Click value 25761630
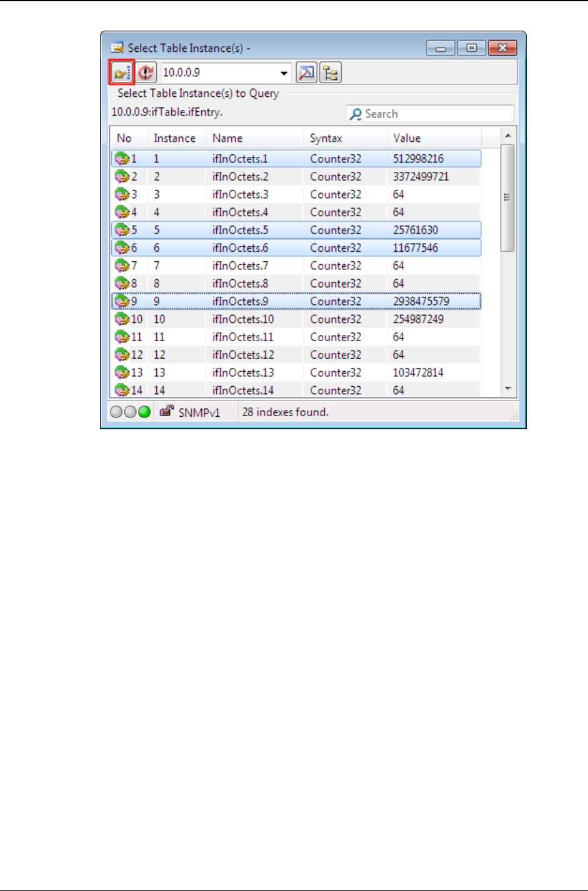588x891 pixels. pyautogui.click(x=416, y=230)
